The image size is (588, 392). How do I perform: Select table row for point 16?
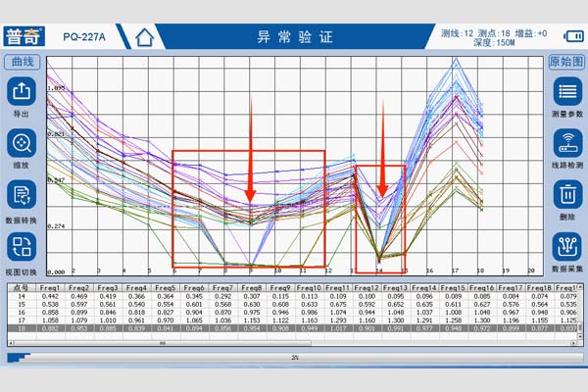(292, 313)
